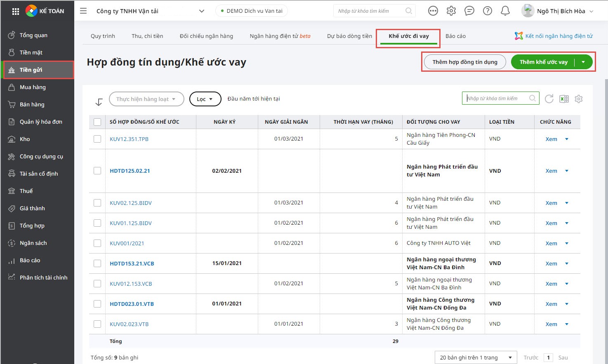Switch to Dự báo dòng tiền tab

[x=350, y=36]
